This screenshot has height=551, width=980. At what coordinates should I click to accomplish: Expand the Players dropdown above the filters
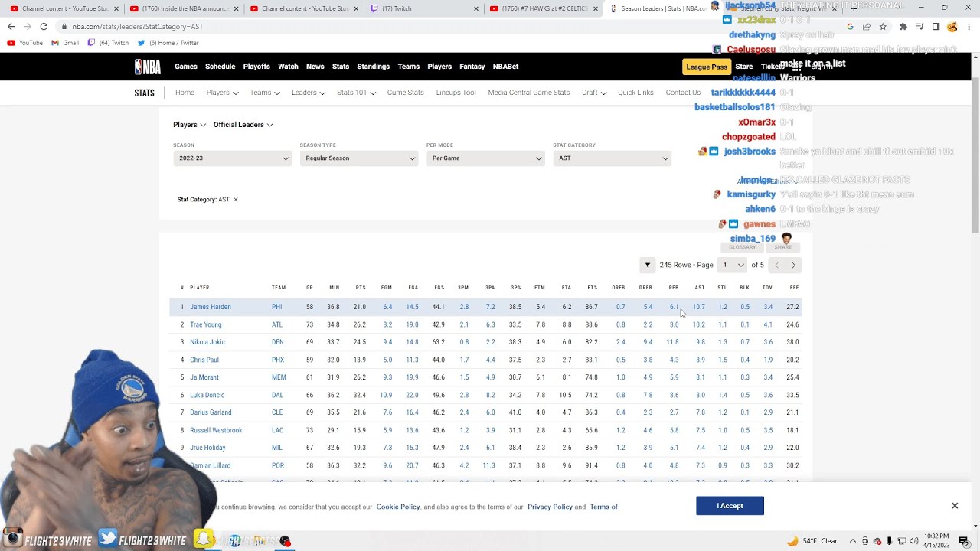coord(189,125)
